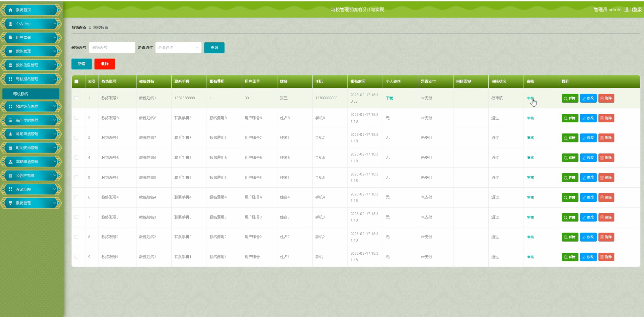The width and height of the screenshot is (644, 317).
Task: Delete the row with 用户账号7
Action: 606,138
